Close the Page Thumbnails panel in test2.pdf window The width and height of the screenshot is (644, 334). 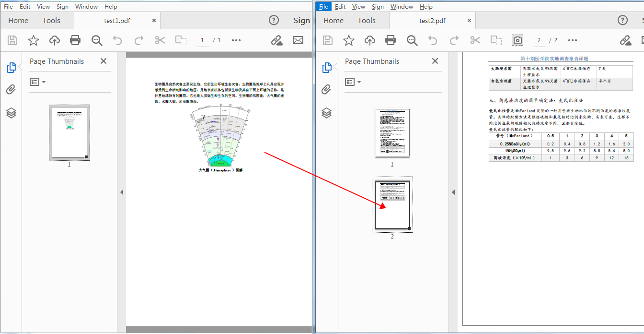[x=435, y=61]
